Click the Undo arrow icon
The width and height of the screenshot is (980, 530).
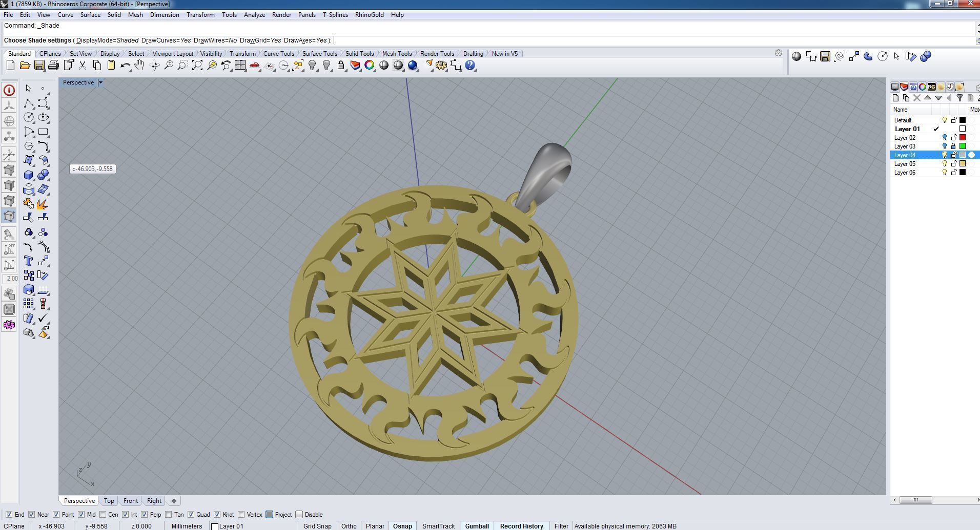[125, 66]
